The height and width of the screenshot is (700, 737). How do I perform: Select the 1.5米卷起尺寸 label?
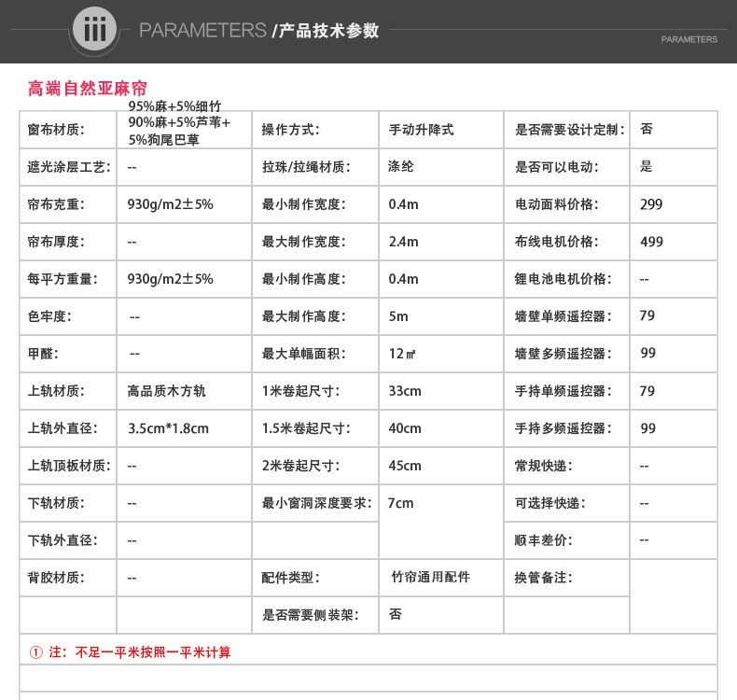[306, 428]
